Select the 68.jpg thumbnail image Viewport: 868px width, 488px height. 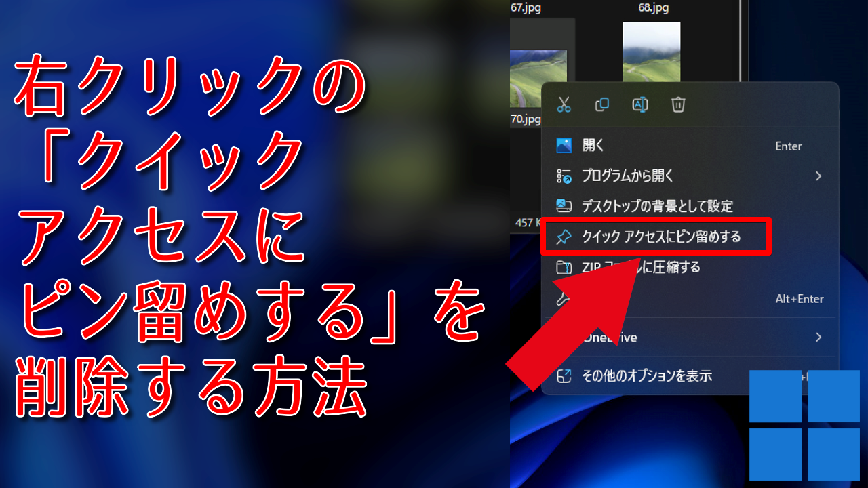point(651,52)
